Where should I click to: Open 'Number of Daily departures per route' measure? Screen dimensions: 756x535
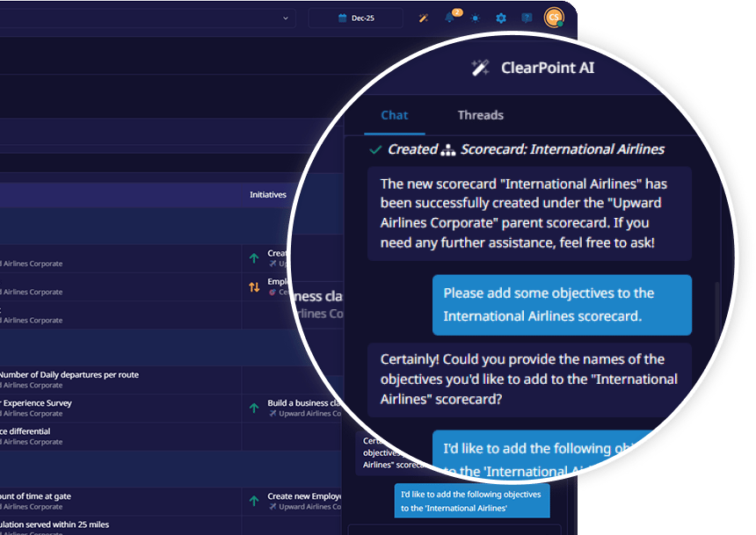click(69, 374)
